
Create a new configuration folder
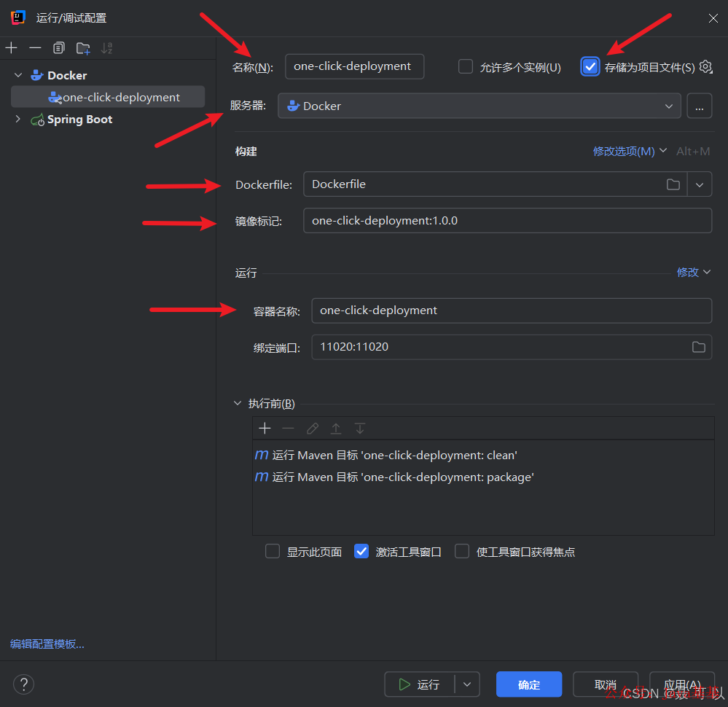click(x=83, y=48)
